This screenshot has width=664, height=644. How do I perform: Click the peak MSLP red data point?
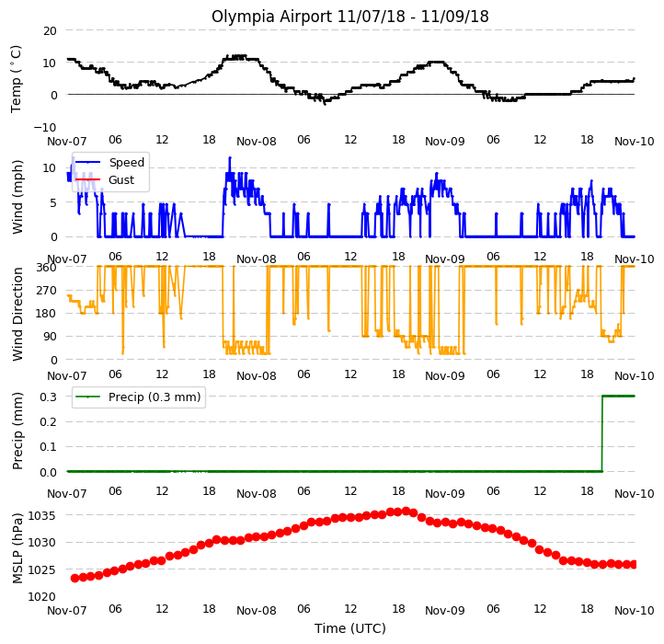pyautogui.click(x=406, y=511)
